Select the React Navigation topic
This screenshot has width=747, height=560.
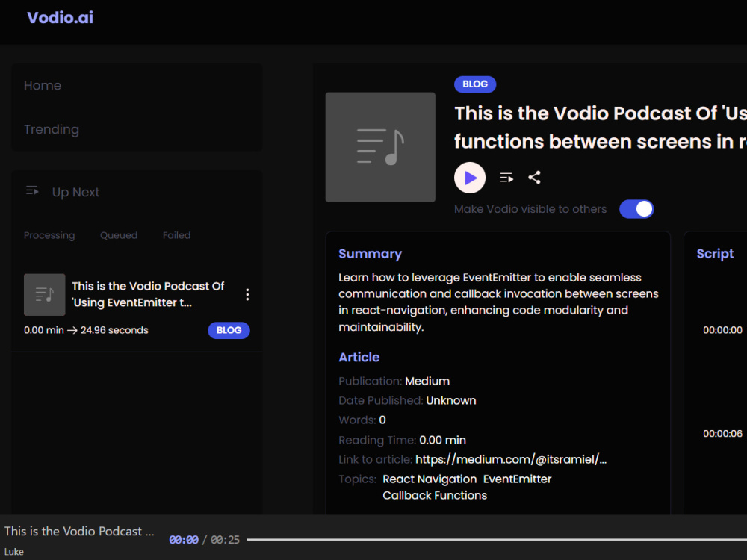coord(430,479)
